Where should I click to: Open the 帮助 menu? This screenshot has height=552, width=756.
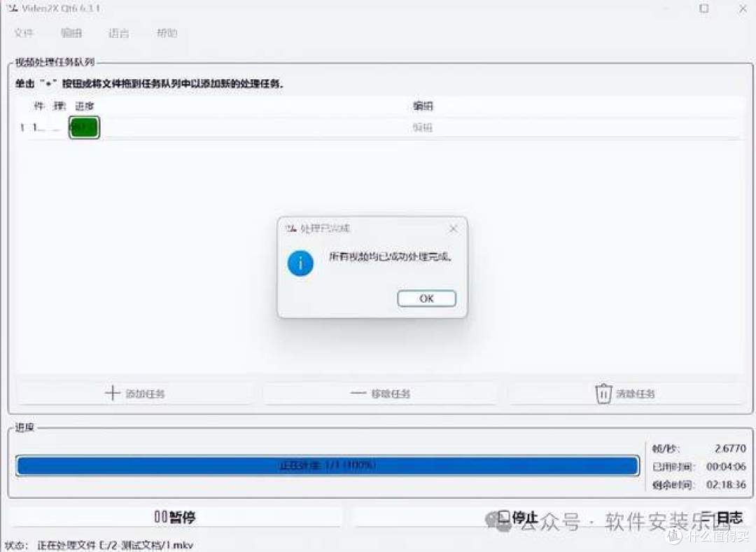pyautogui.click(x=167, y=33)
